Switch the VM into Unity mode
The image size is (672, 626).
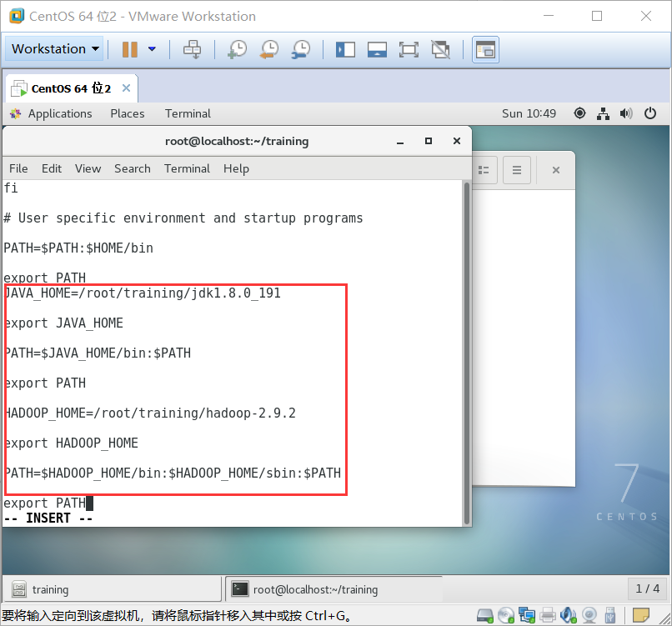(x=441, y=49)
